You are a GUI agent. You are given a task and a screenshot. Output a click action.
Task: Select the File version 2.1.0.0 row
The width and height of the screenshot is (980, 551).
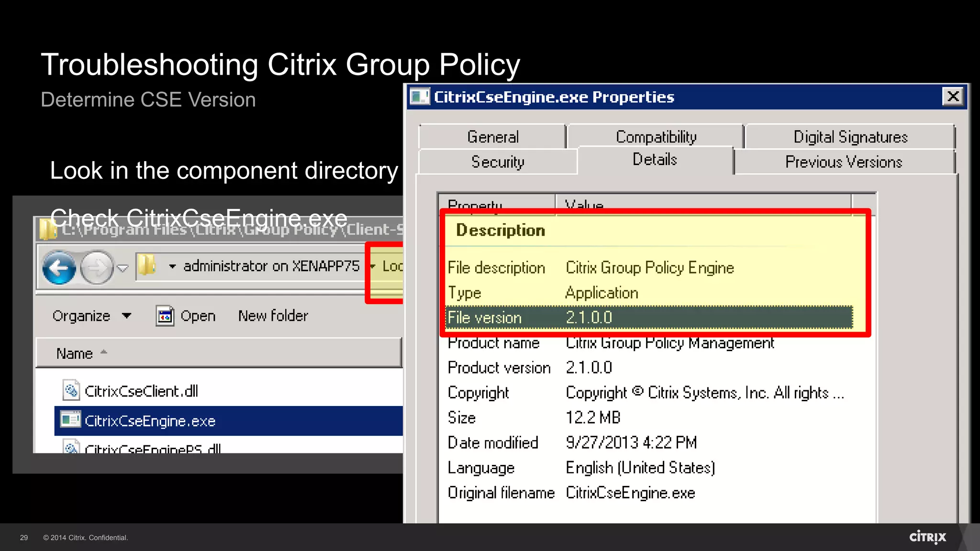point(649,318)
